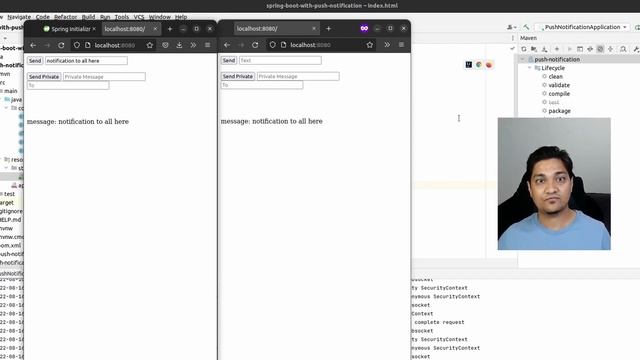Focus Text field in right browser
This screenshot has width=640, height=360.
tap(280, 60)
